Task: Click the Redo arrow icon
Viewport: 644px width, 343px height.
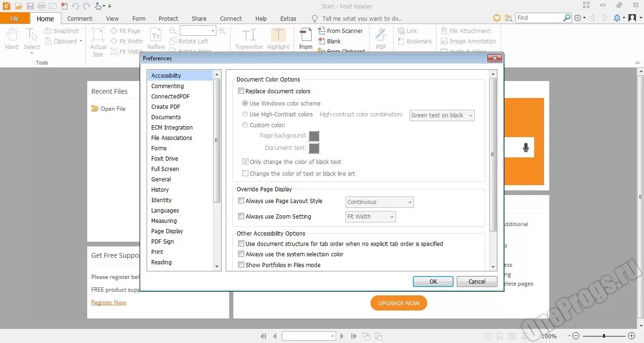Action: 86,6
